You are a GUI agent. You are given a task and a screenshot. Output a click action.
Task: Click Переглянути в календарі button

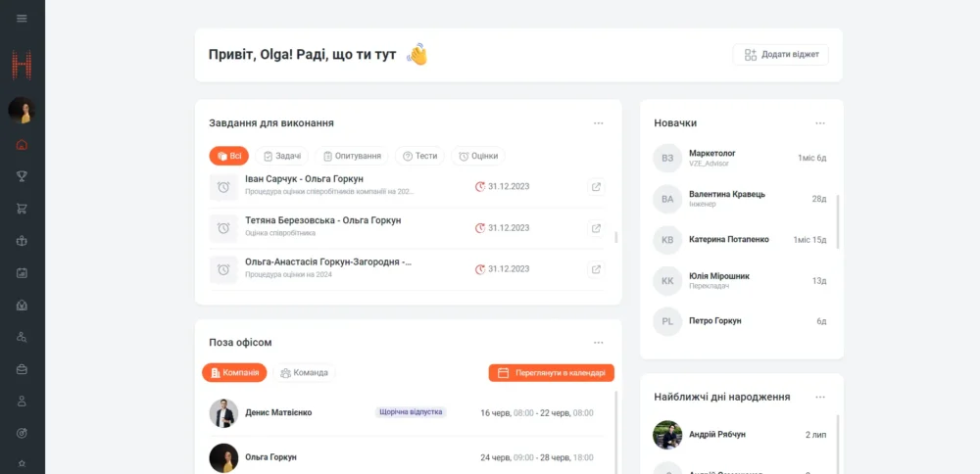(551, 373)
